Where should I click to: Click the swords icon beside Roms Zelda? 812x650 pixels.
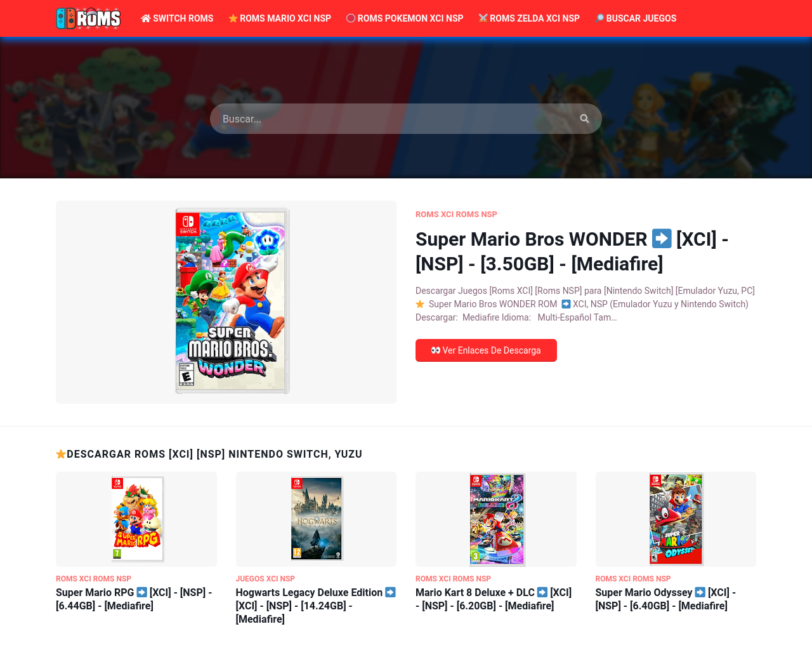tap(483, 18)
